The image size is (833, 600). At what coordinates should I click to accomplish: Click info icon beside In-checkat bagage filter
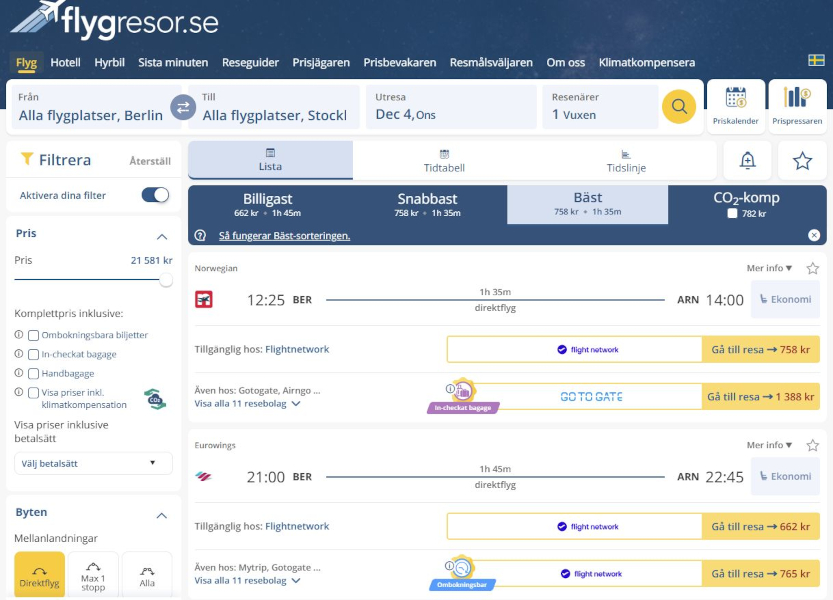click(19, 354)
